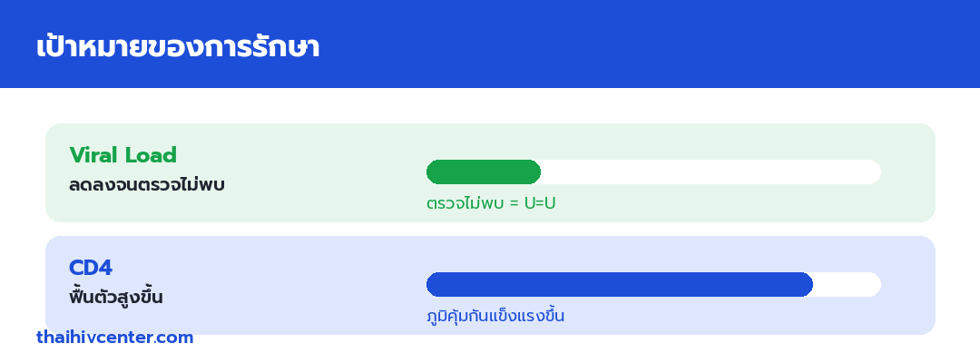This screenshot has height=363, width=980.
Task: Select the caption ตรวจไม่พบ = U=U
Action: click(491, 203)
